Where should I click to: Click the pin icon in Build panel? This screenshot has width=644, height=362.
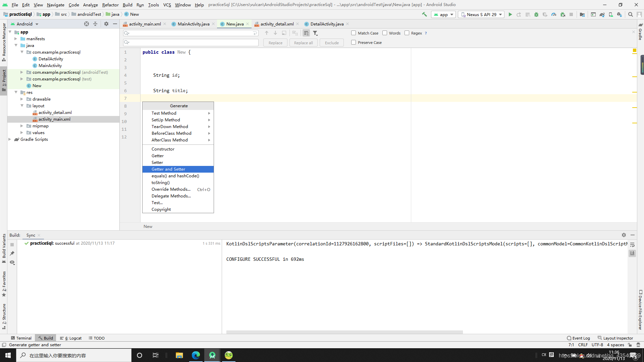pyautogui.click(x=12, y=253)
